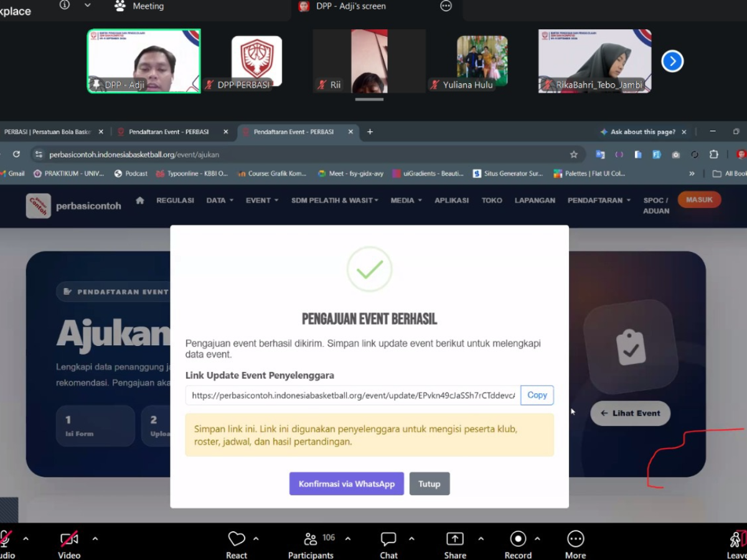The height and width of the screenshot is (560, 747).
Task: Open the Chat panel
Action: click(x=388, y=539)
